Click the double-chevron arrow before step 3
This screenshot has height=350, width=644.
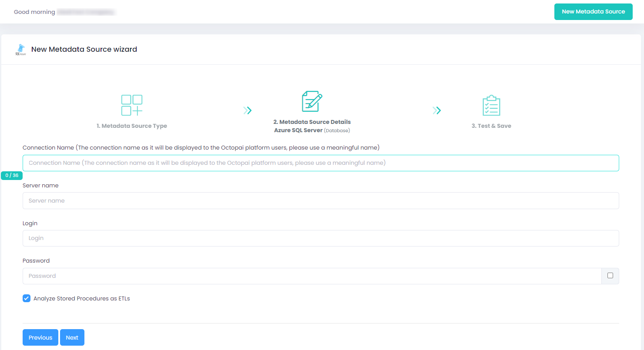tap(437, 110)
